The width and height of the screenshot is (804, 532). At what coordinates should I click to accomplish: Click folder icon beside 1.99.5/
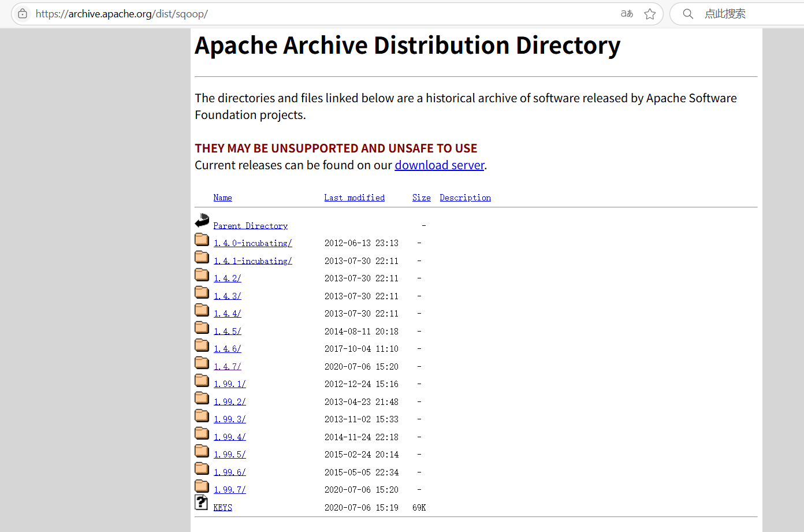pyautogui.click(x=202, y=451)
